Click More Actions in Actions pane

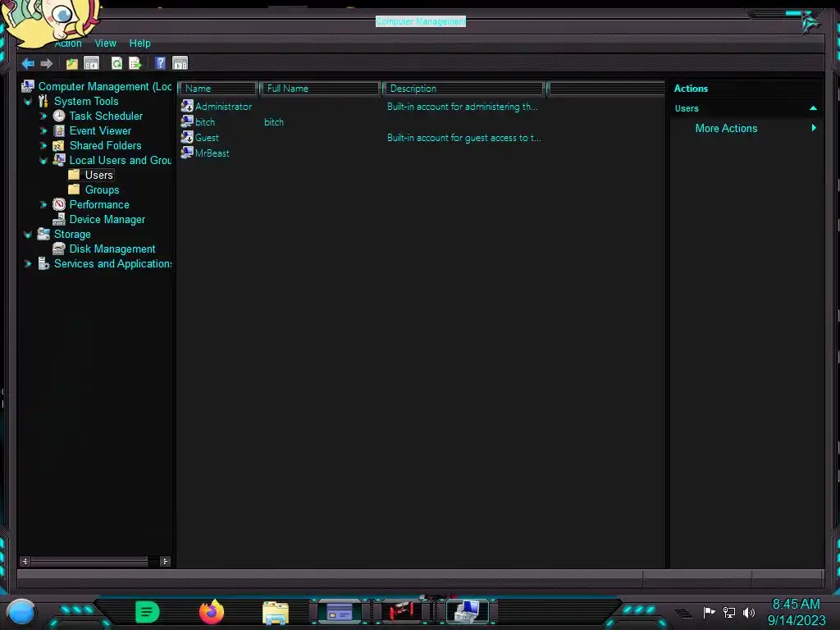[x=726, y=128]
